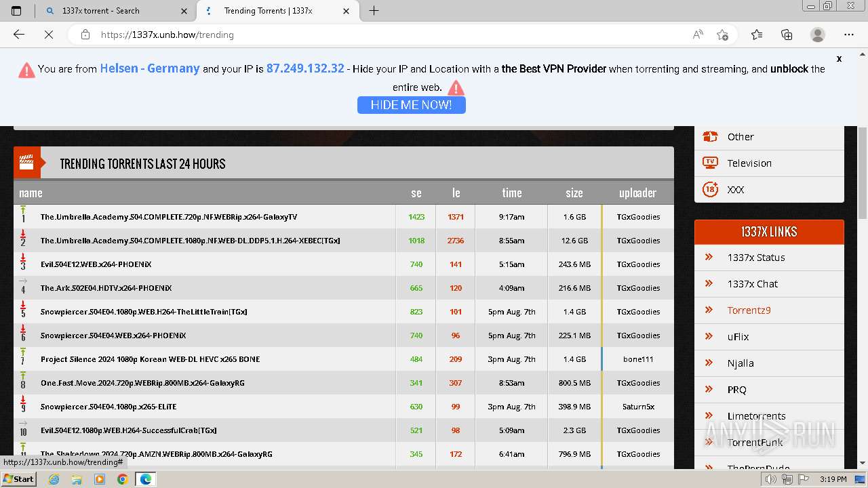Open the Television category link
The width and height of the screenshot is (868, 488).
(x=749, y=163)
